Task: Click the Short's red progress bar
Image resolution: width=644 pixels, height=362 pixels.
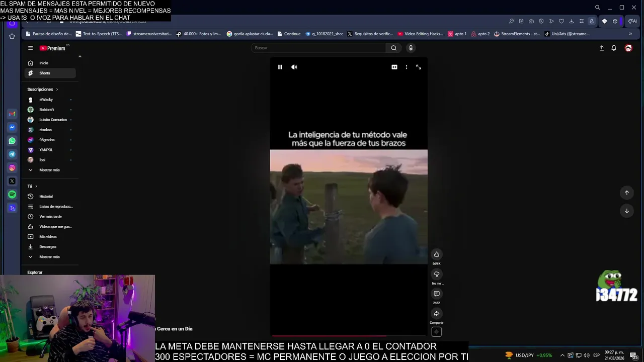Action: 349,335
